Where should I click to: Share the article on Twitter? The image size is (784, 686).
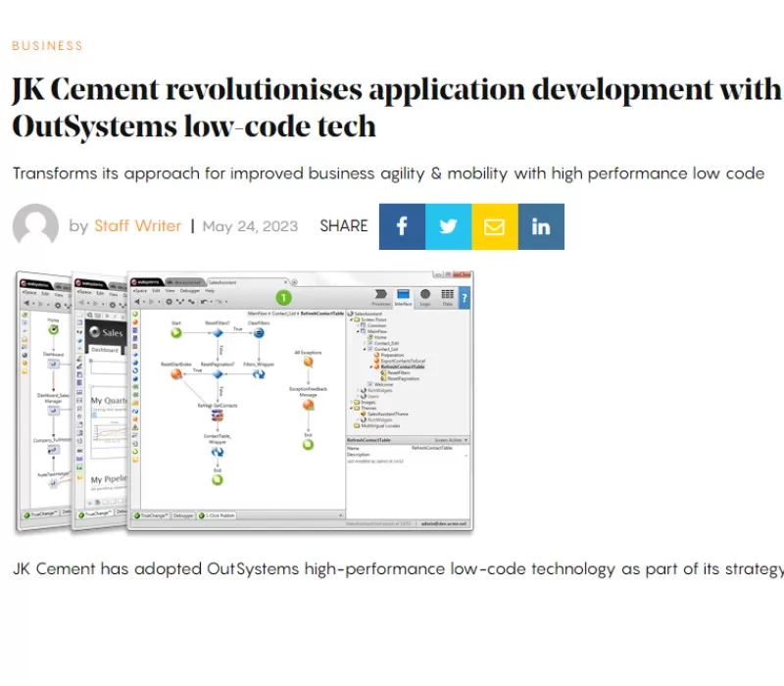pyautogui.click(x=448, y=226)
